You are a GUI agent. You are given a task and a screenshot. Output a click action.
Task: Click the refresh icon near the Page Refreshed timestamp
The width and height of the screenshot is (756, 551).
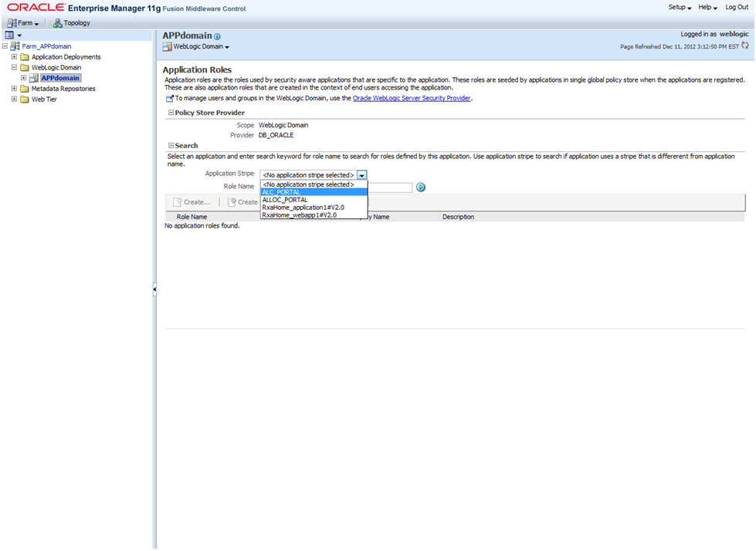(x=746, y=46)
